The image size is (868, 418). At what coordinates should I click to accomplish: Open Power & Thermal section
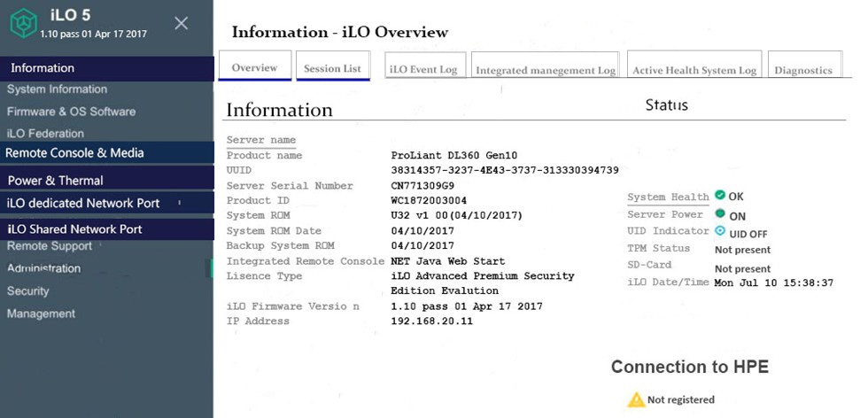click(x=107, y=178)
